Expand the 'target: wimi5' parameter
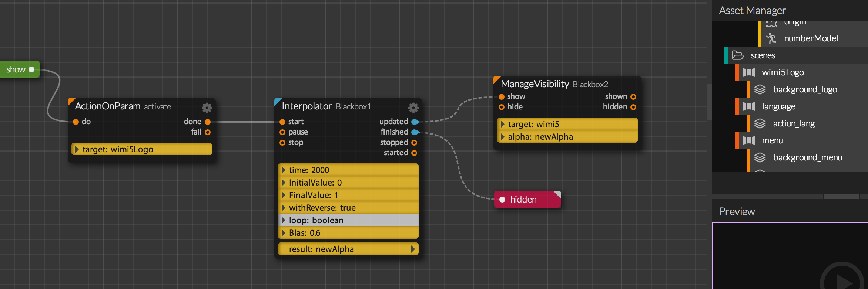Screen dimensions: 868x289 (503, 124)
